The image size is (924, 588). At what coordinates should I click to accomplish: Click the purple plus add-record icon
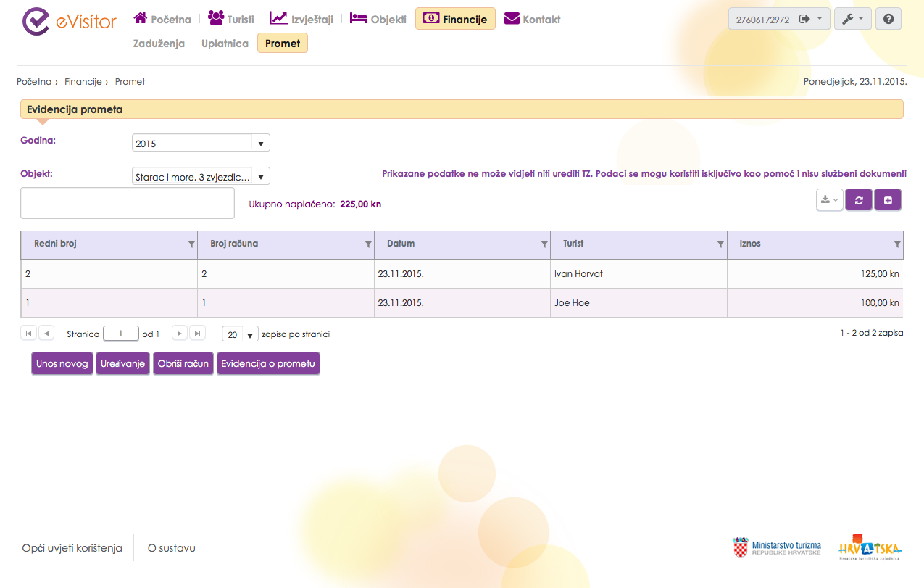point(888,200)
